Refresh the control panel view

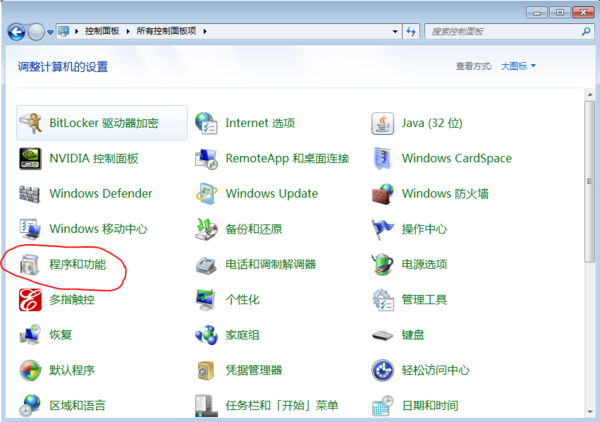pyautogui.click(x=411, y=31)
